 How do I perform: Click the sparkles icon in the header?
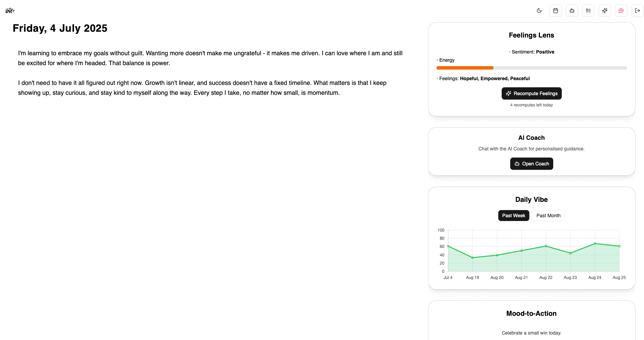click(x=605, y=11)
